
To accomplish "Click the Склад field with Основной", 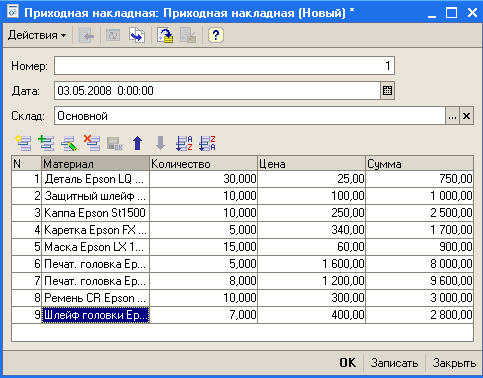I will (x=250, y=116).
